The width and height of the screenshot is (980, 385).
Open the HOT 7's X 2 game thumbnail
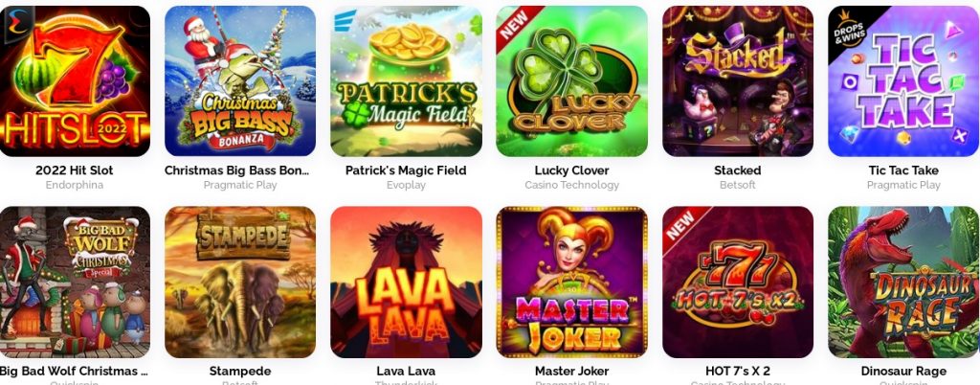pyautogui.click(x=738, y=282)
